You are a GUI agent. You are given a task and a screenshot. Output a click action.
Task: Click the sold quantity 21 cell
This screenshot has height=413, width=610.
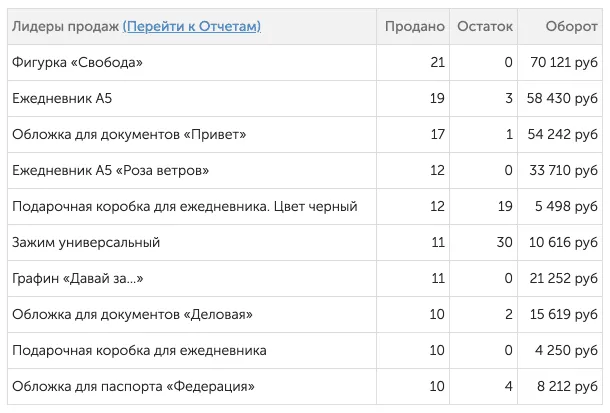point(437,62)
